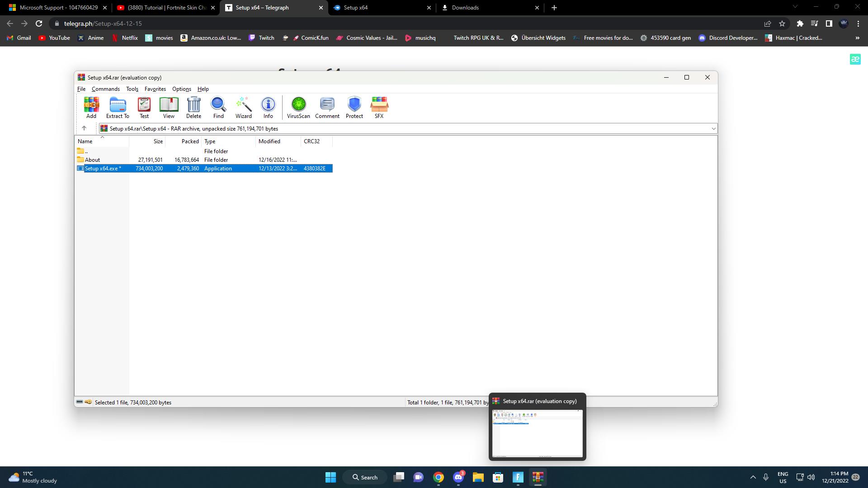
Task: Click the WinRAR taskbar preview thumbnail
Action: click(x=537, y=433)
